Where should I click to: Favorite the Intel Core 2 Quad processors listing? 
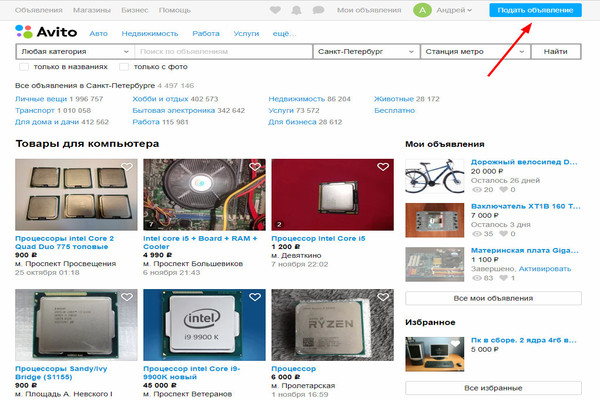tap(127, 167)
